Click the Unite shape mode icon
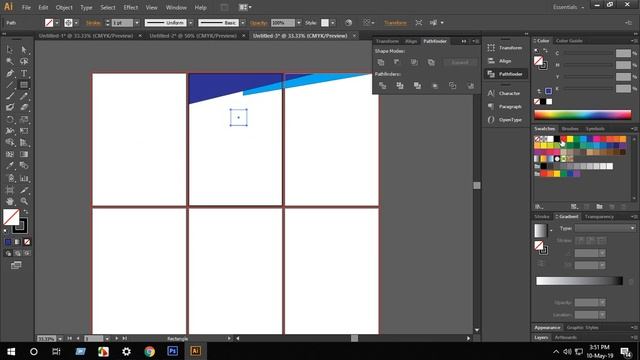 [381, 62]
